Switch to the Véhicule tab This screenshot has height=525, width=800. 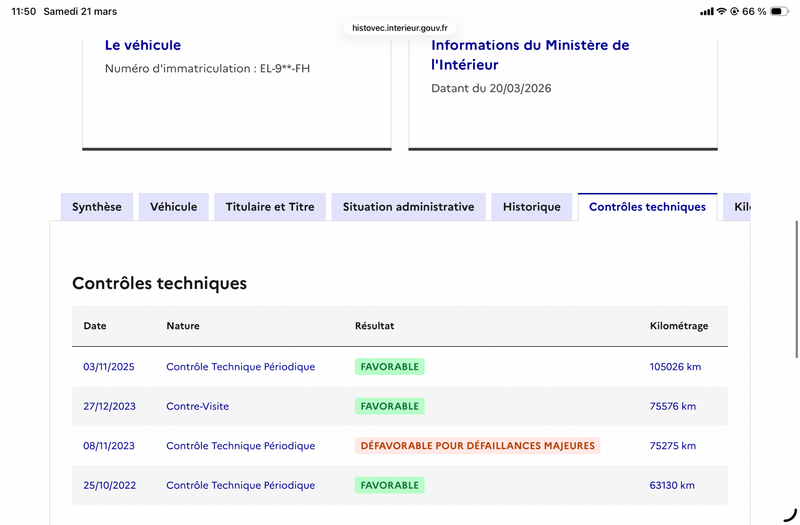[x=173, y=207]
